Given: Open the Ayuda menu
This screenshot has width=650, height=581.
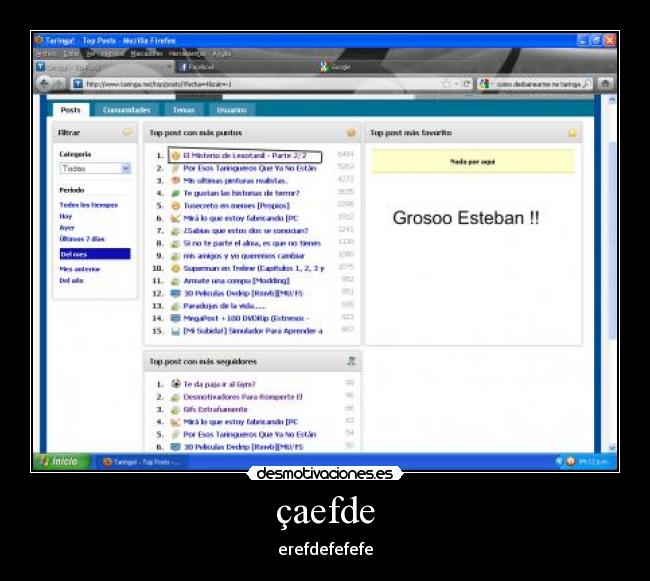Looking at the screenshot, I should coord(222,53).
